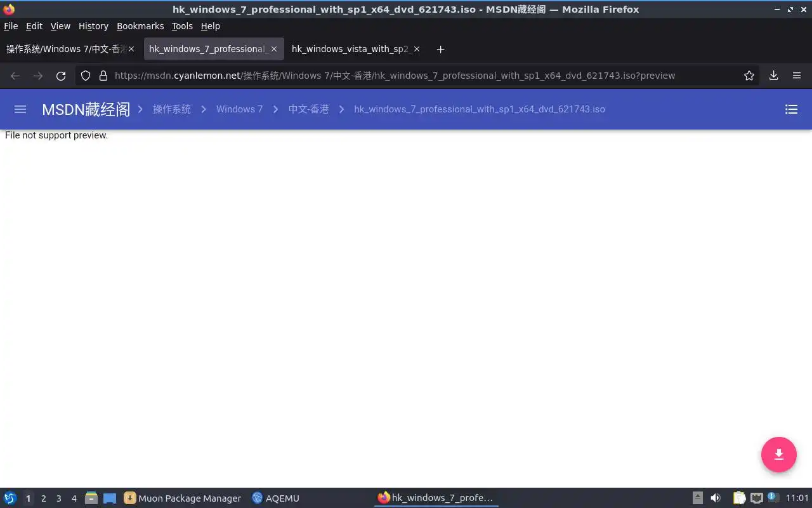Navigate to 中文-香港 breadcrumb
This screenshot has width=812, height=508.
click(308, 109)
